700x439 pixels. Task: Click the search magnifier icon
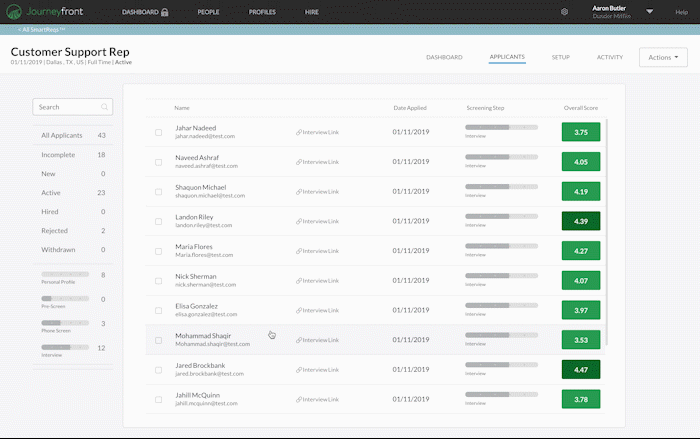[x=104, y=107]
